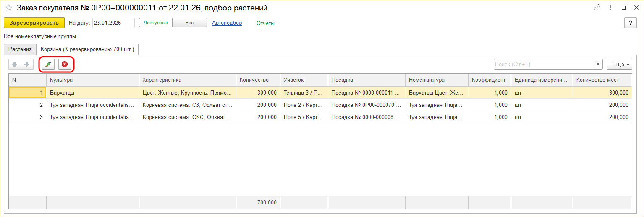Screen dimensions: 644x217
Task: Open the Еще dropdown menu
Action: coord(619,64)
